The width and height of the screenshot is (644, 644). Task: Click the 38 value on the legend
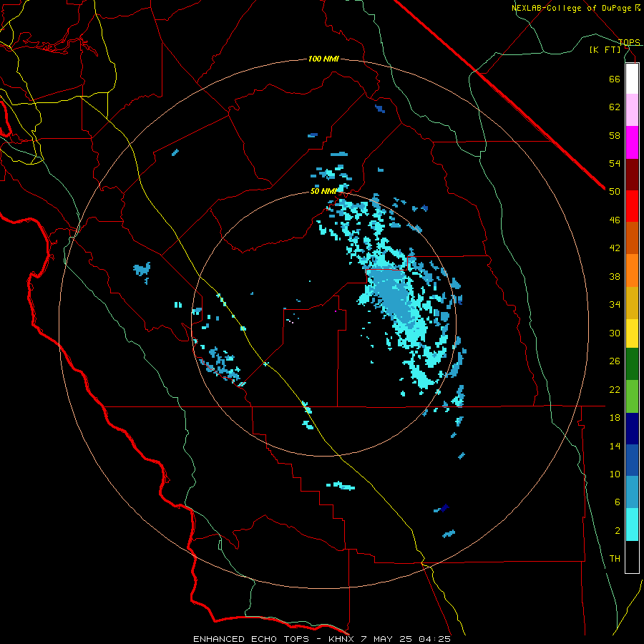coord(615,276)
